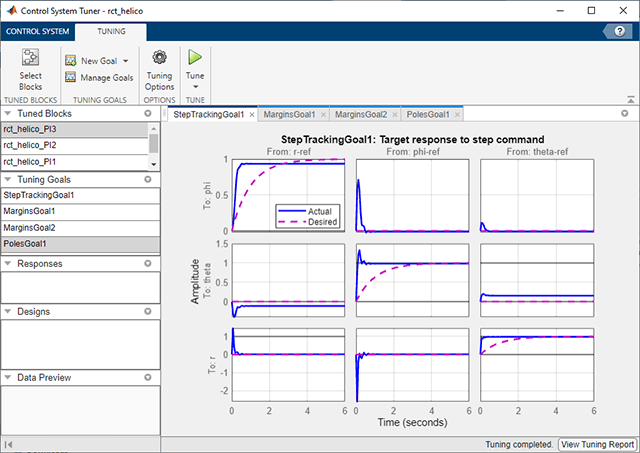Click the Select Blocks icon

click(x=31, y=58)
